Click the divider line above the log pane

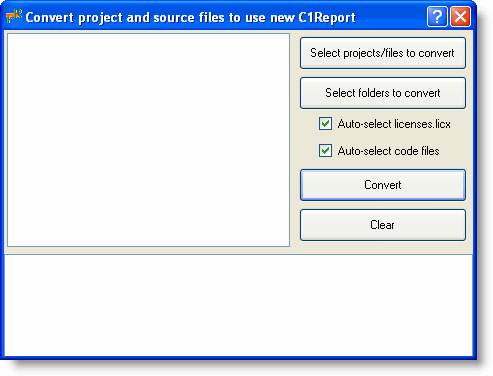coord(238,255)
